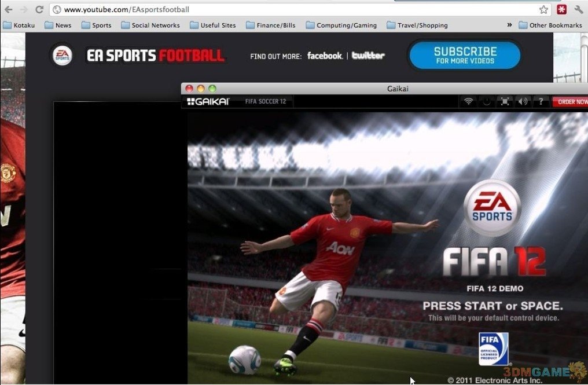The width and height of the screenshot is (588, 385).
Task: Click the address bar URL field
Action: [300, 9]
